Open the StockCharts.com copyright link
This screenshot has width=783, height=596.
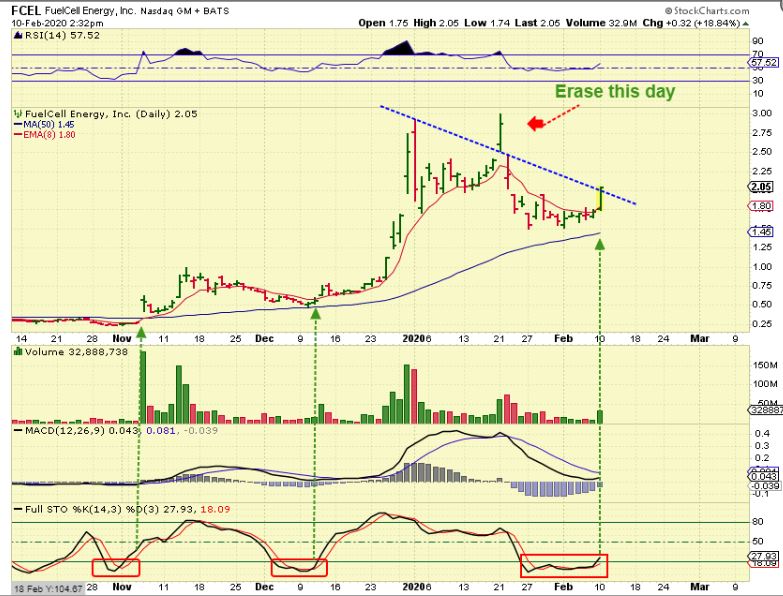click(707, 10)
